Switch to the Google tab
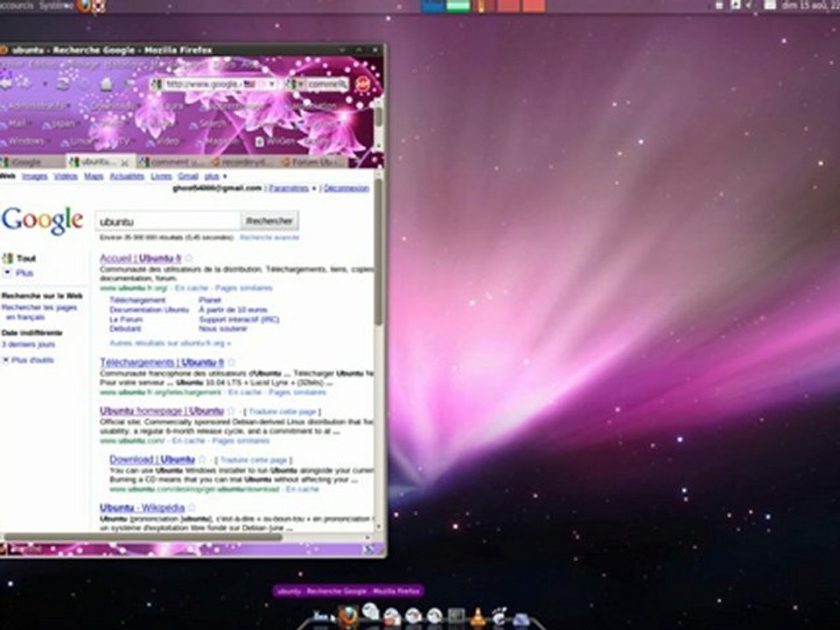The width and height of the screenshot is (840, 630). [x=32, y=162]
